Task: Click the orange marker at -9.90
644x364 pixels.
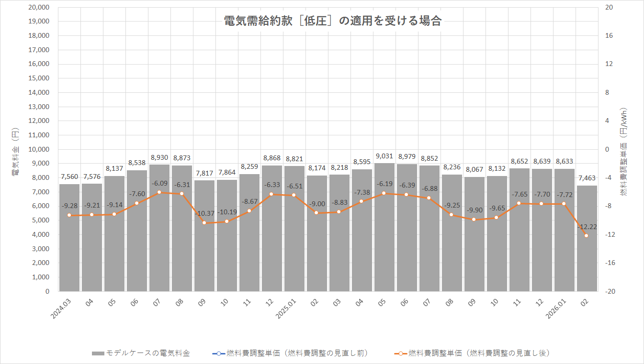Action: pos(474,220)
